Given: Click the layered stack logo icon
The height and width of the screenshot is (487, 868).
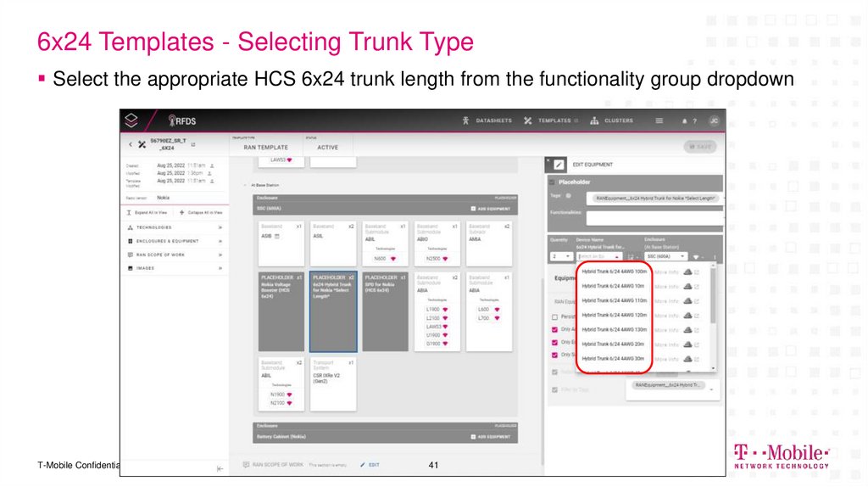Looking at the screenshot, I should (x=131, y=120).
